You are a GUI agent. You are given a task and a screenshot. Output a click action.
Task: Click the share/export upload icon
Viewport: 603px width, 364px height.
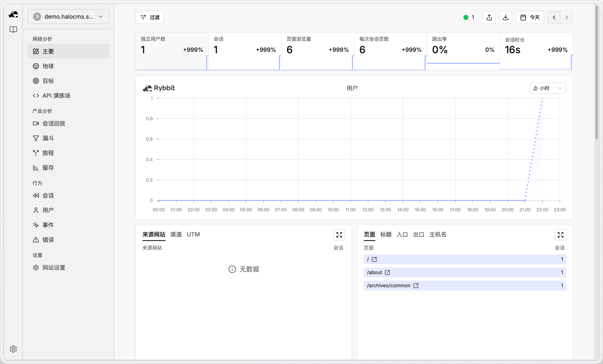pos(489,17)
